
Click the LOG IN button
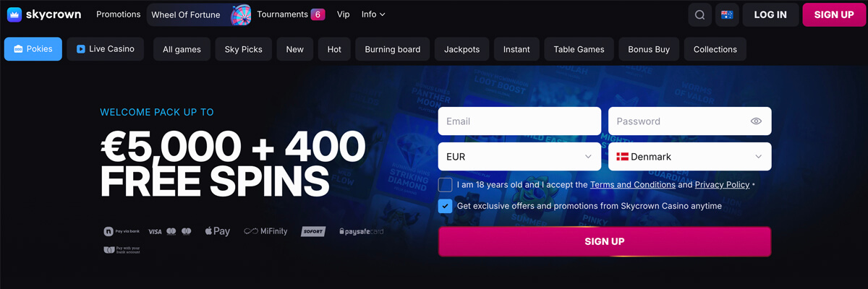click(770, 14)
